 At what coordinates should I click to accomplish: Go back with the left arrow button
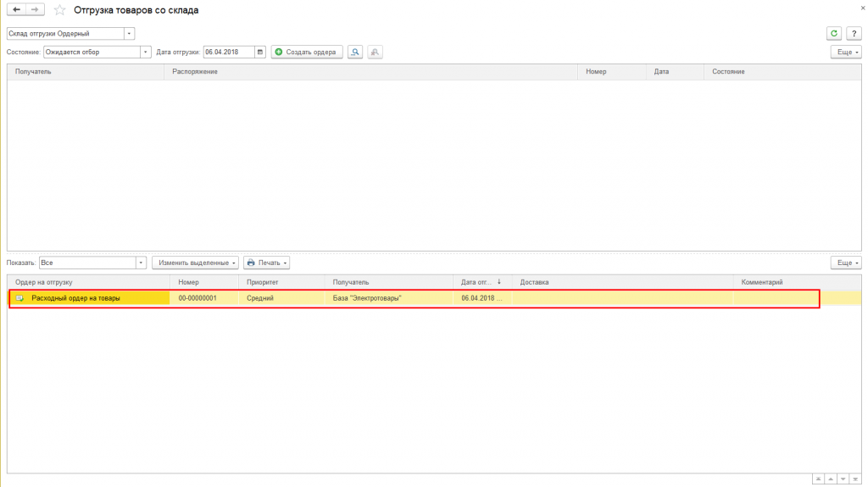click(16, 10)
